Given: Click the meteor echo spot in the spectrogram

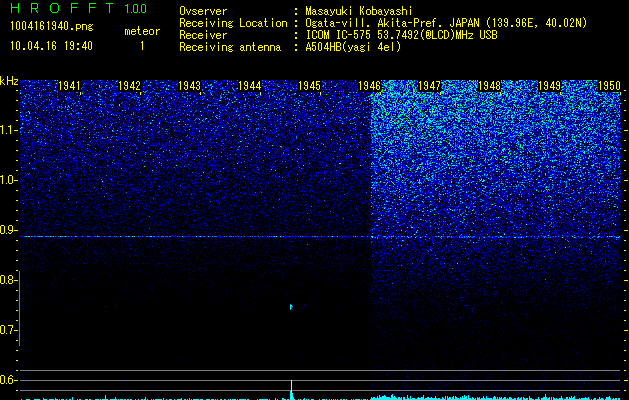Looking at the screenshot, I should 291,307.
